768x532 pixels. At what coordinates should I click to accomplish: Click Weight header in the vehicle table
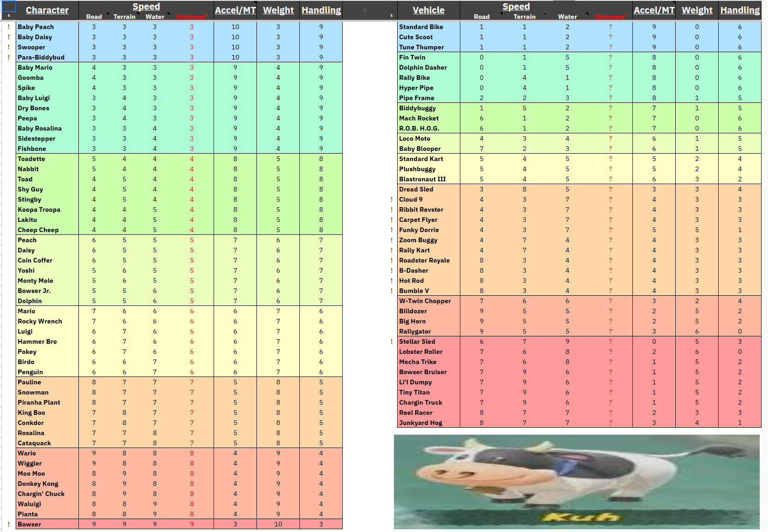click(x=697, y=10)
